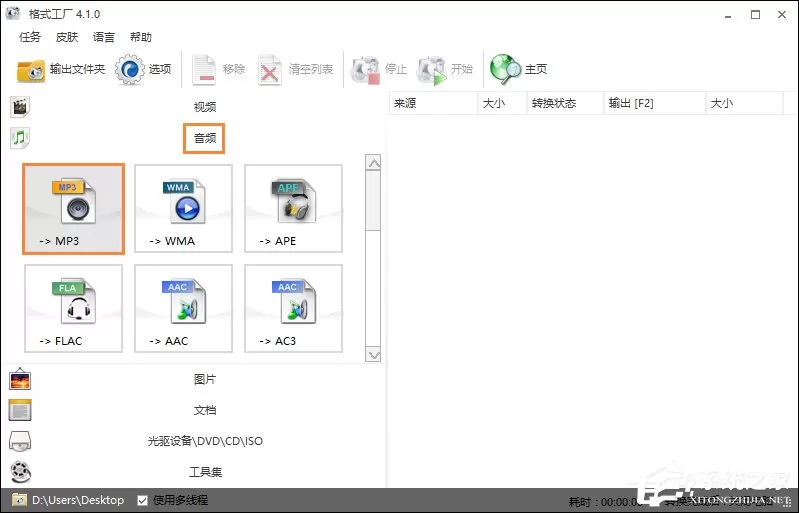This screenshot has width=799, height=513.
Task: Click the format list scrollbar thumb
Action: (x=374, y=200)
